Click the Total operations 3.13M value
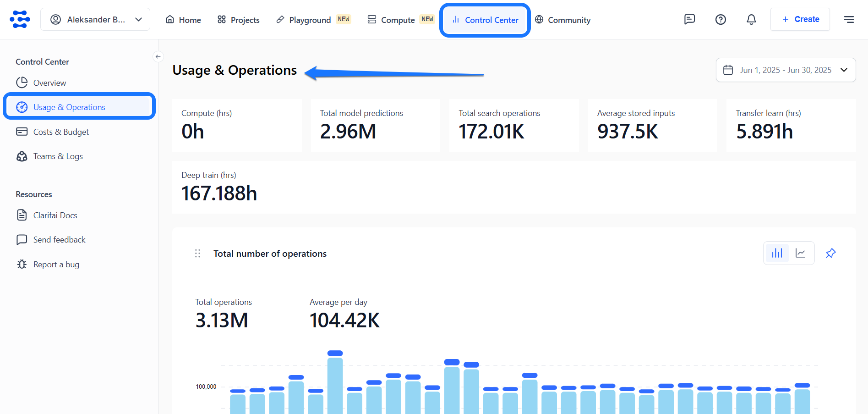The height and width of the screenshot is (414, 868). pyautogui.click(x=222, y=320)
